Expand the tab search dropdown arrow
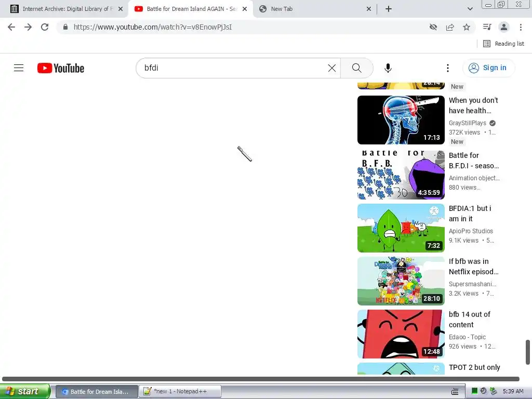Image resolution: width=532 pixels, height=399 pixels. (x=470, y=9)
